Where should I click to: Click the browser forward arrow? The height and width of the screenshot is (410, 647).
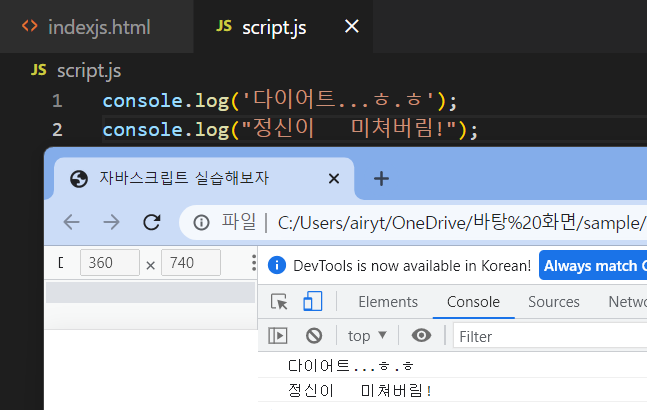click(x=111, y=222)
